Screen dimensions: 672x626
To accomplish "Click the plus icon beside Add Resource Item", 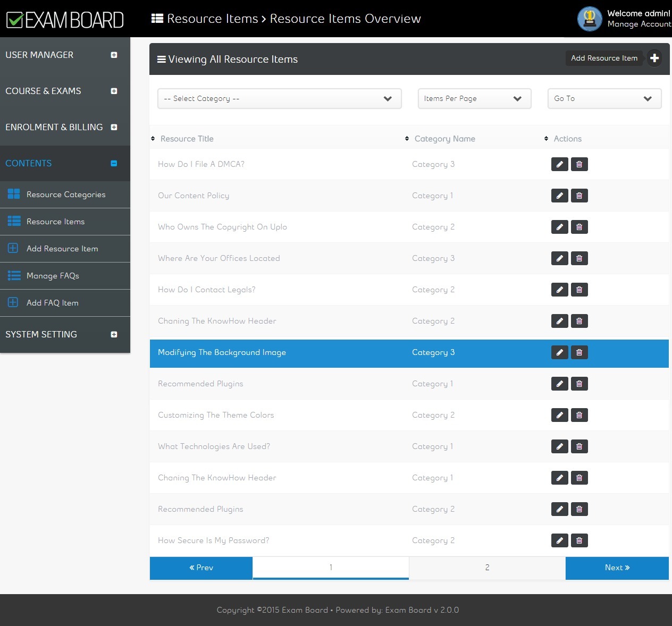I will pos(654,58).
